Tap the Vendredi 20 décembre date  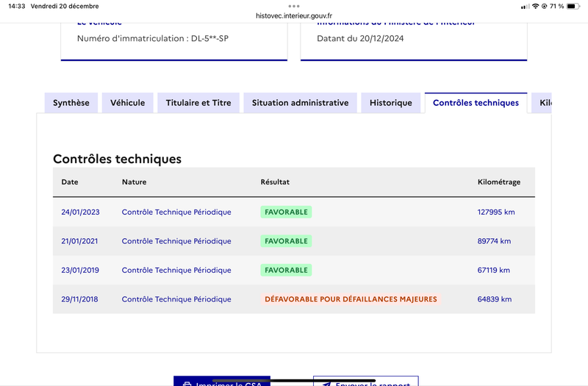coord(65,6)
